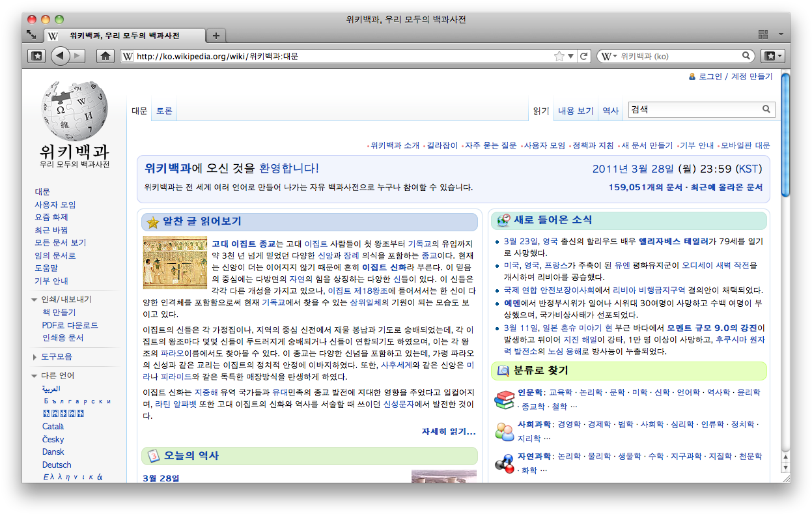Open the address bar history dropdown arrow
Image resolution: width=812 pixels, height=514 pixels.
[x=571, y=56]
